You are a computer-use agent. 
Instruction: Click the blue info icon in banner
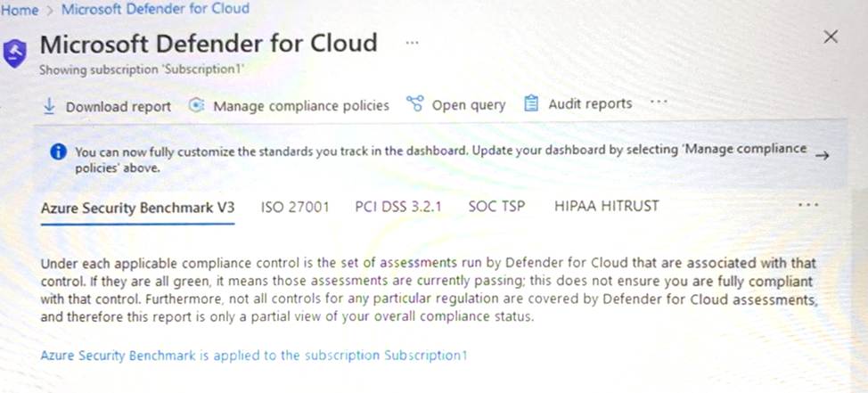59,152
